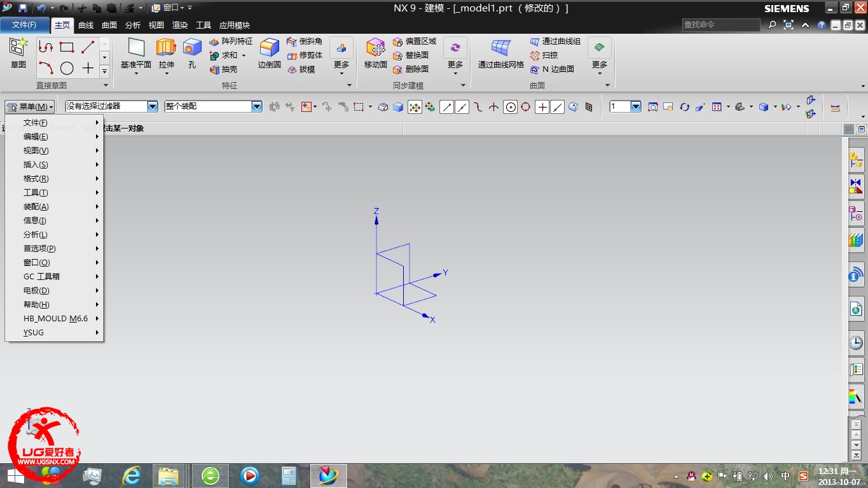
Task: Toggle Control Point snap
Action: point(478,107)
